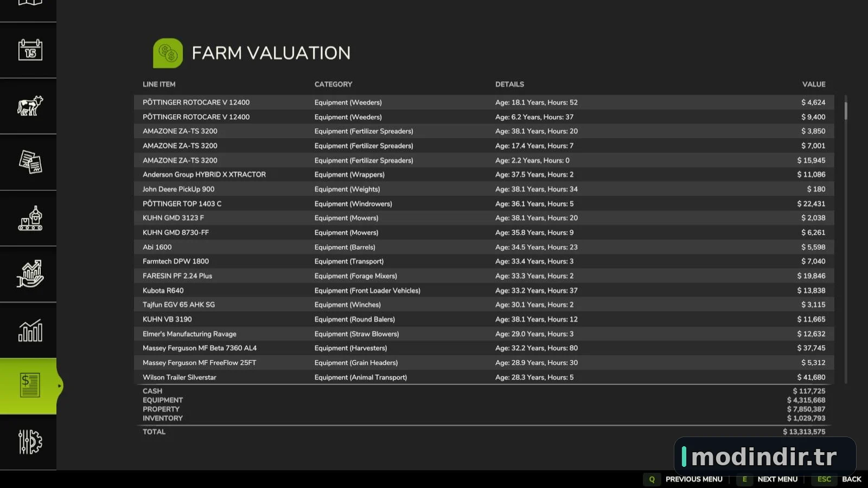
Task: Click the Inventory summary value $ 1,029,793
Action: 806,418
